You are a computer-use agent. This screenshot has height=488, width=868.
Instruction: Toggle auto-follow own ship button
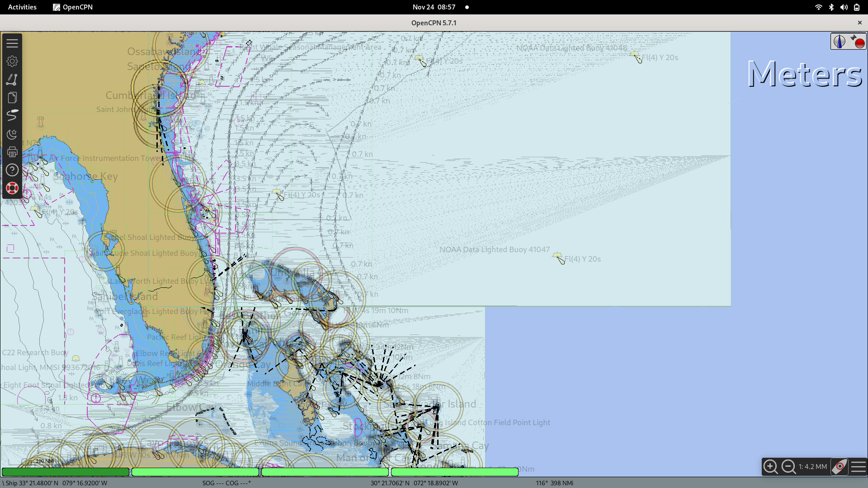click(840, 466)
